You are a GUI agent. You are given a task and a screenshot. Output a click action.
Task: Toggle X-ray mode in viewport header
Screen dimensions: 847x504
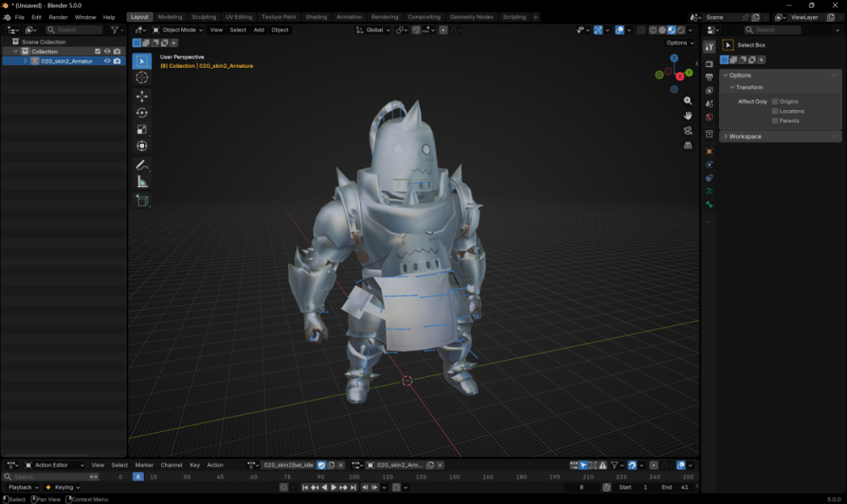coord(641,30)
